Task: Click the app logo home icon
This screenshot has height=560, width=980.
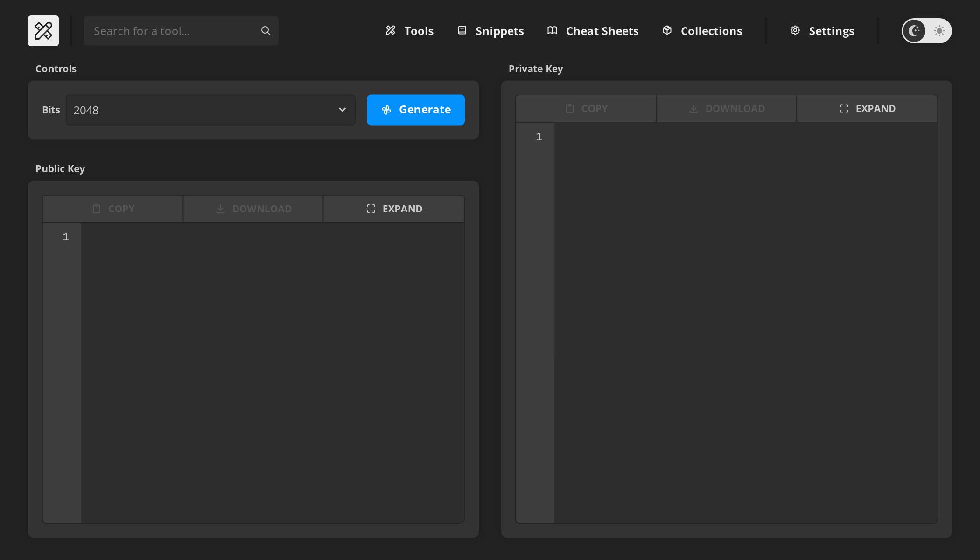Action: (x=43, y=31)
